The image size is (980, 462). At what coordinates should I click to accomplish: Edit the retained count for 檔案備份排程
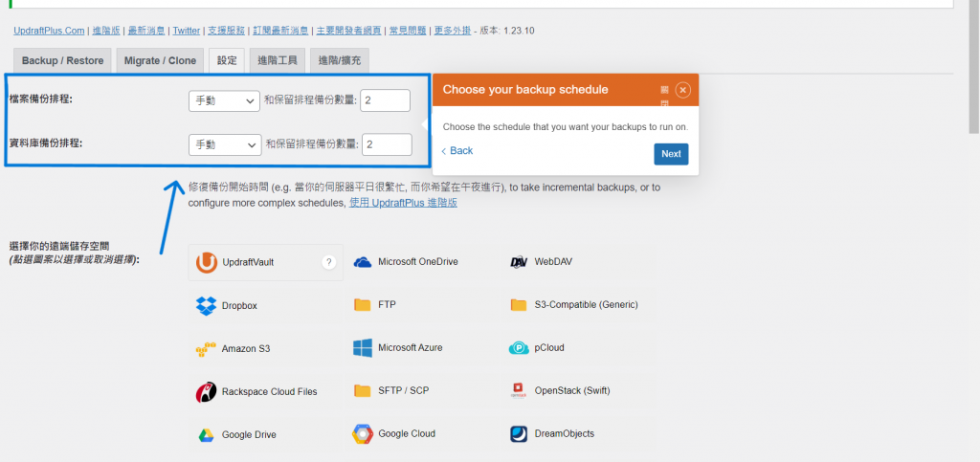(x=385, y=100)
